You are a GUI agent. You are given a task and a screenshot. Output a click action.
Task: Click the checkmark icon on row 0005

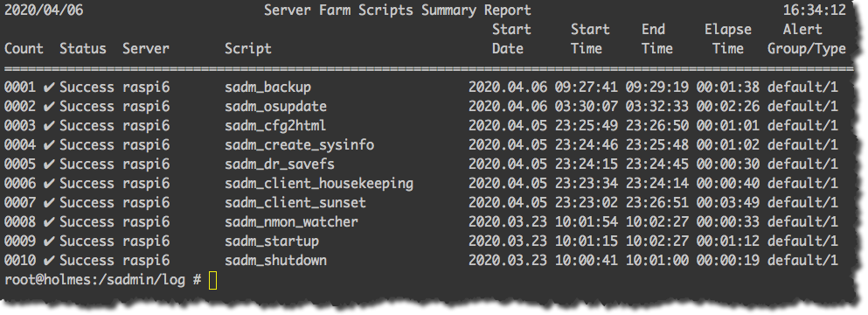[49, 164]
